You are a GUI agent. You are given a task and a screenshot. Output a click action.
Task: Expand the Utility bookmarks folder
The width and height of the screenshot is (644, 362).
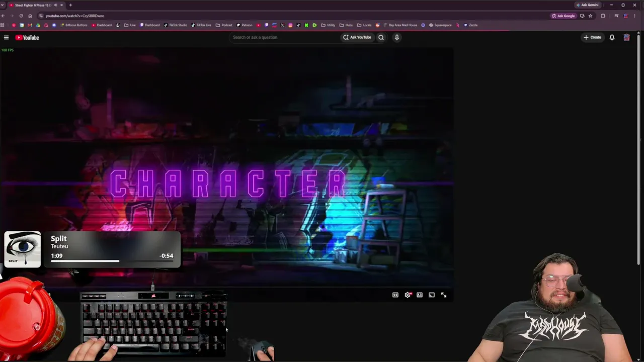click(x=328, y=25)
